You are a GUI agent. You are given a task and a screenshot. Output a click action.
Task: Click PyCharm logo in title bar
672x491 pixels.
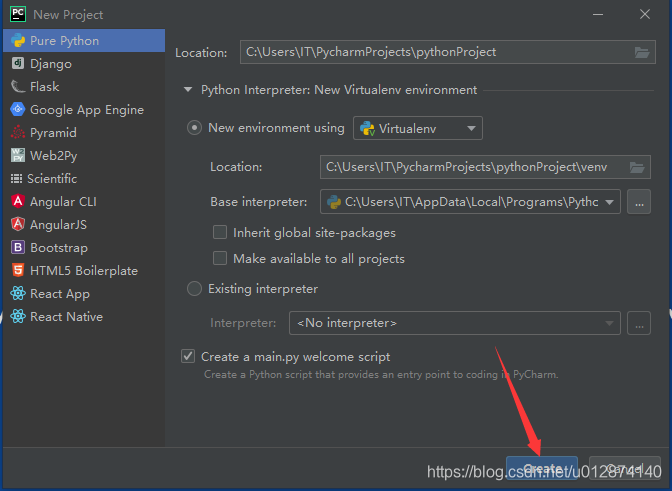point(18,14)
